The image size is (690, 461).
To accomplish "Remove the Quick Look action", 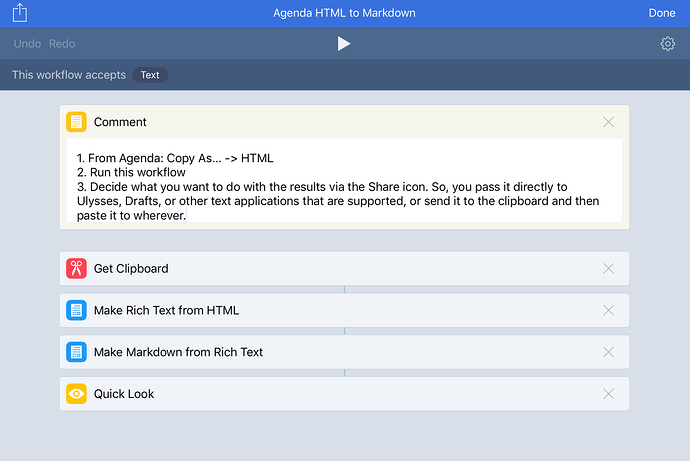I will click(x=608, y=394).
